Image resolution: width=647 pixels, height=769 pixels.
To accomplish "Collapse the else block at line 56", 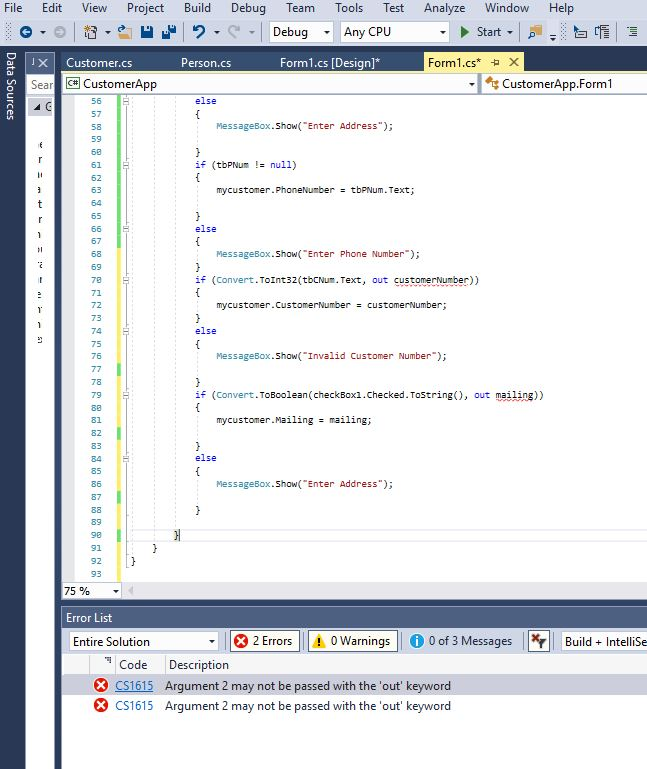I will (126, 101).
